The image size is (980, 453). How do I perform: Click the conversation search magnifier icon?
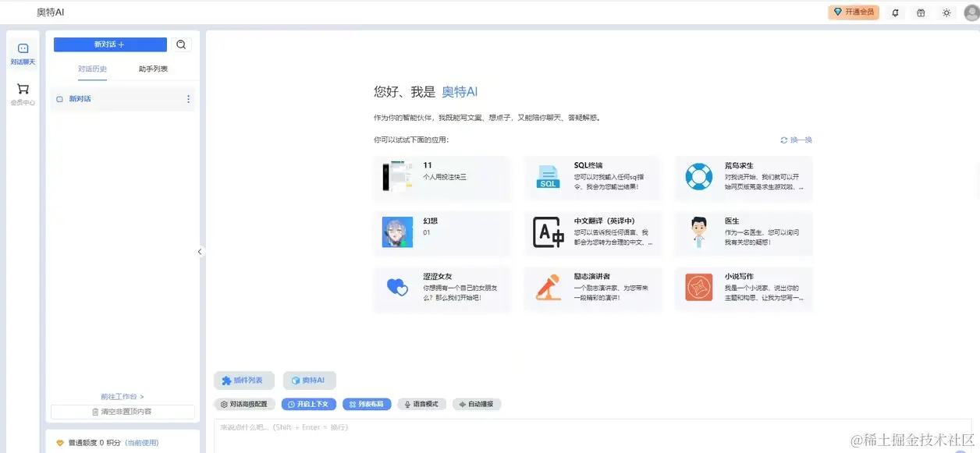tap(181, 44)
